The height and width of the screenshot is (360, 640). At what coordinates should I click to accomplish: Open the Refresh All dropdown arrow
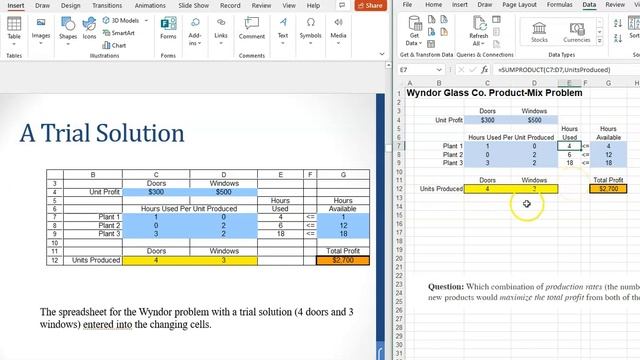point(483,44)
